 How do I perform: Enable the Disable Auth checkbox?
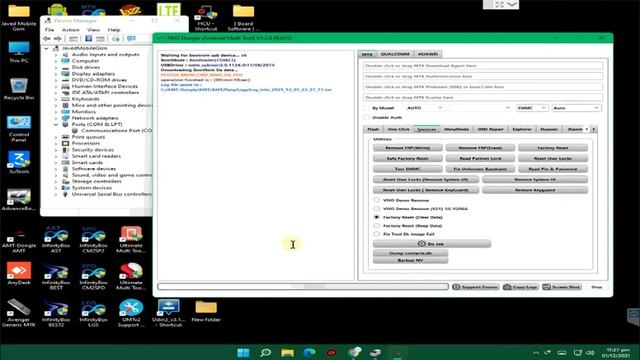pyautogui.click(x=367, y=118)
